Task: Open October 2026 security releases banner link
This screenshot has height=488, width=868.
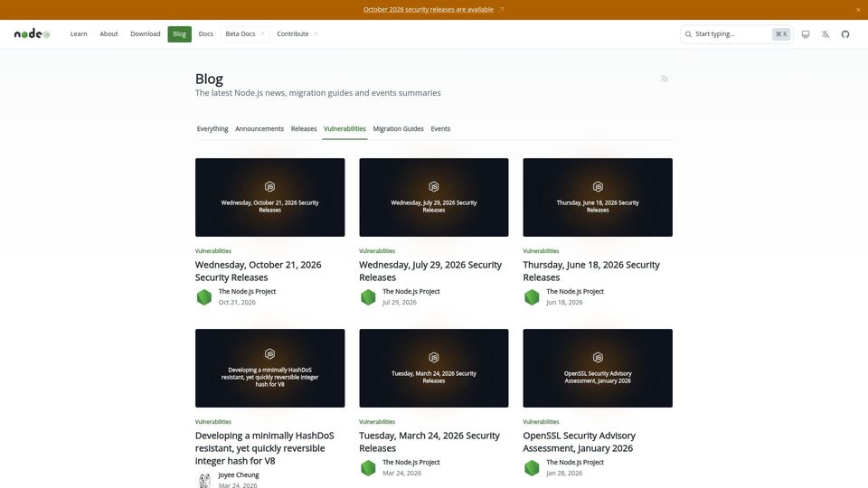Action: [x=429, y=9]
